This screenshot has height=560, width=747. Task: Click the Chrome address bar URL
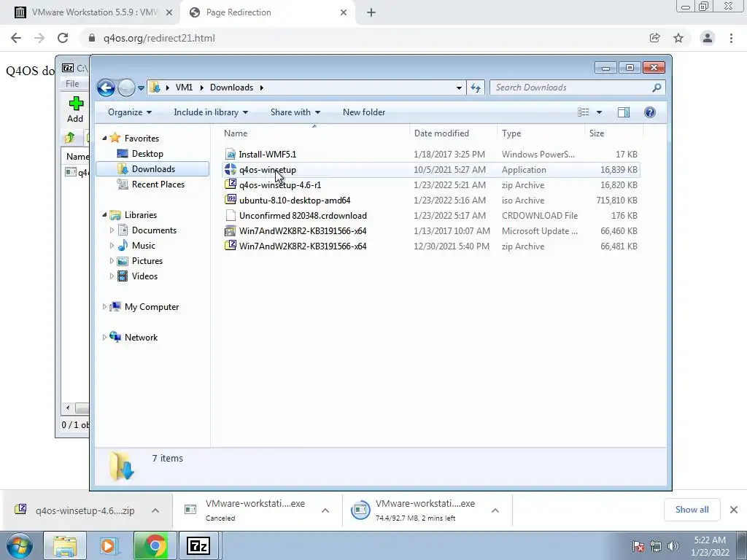159,38
